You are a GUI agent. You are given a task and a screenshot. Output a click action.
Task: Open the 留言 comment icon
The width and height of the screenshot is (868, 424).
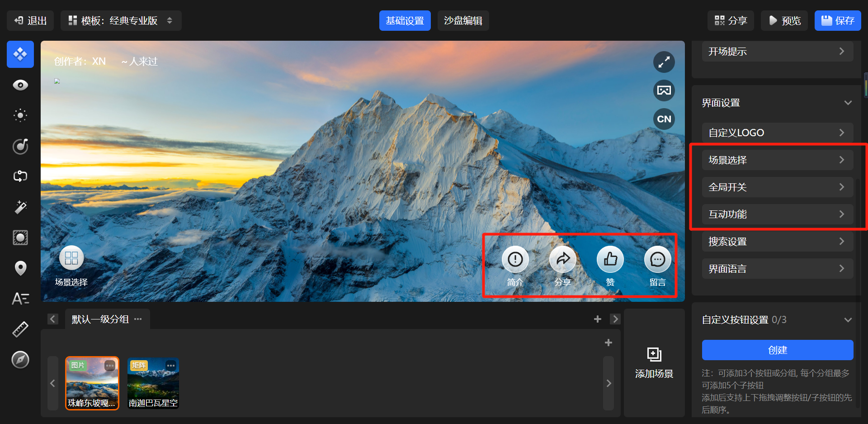[x=657, y=259]
